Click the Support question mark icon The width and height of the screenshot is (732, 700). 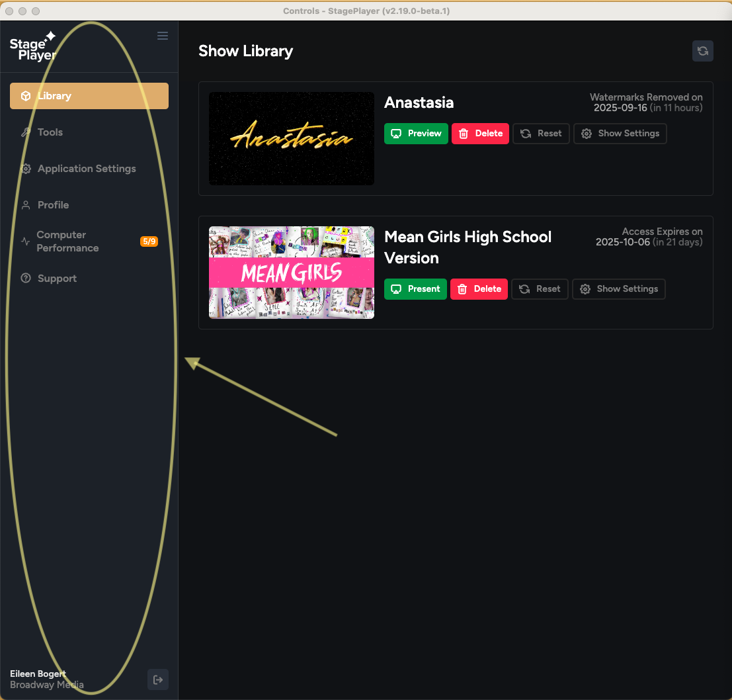tap(26, 279)
